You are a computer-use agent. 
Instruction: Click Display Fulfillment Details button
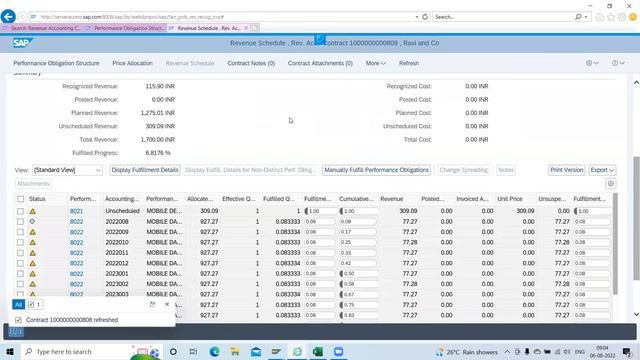(145, 170)
